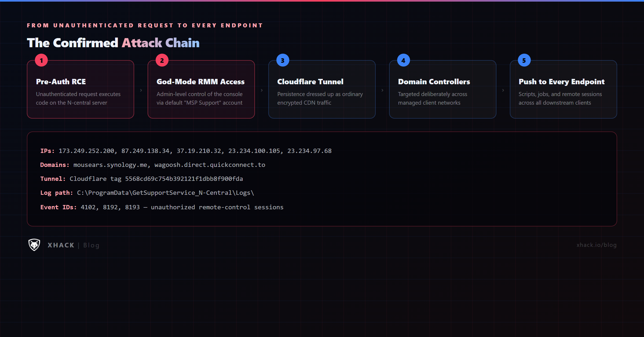Click domain mousears.synology.me

click(110, 165)
